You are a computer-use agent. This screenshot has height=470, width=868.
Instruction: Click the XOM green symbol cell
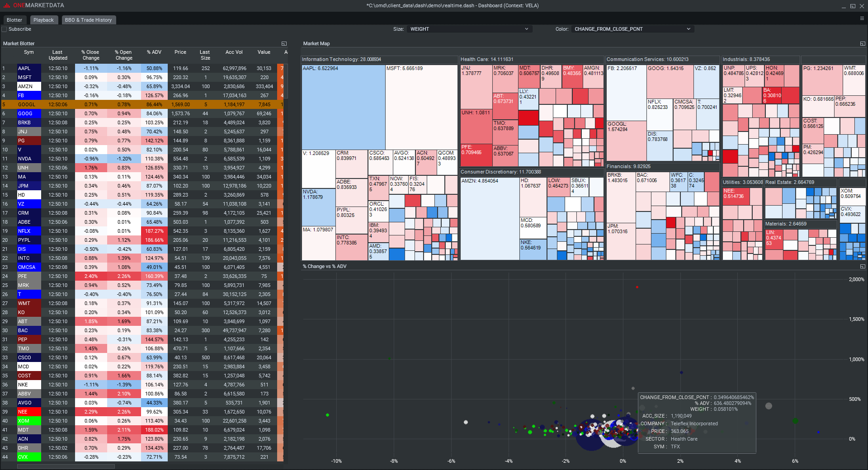click(x=29, y=421)
